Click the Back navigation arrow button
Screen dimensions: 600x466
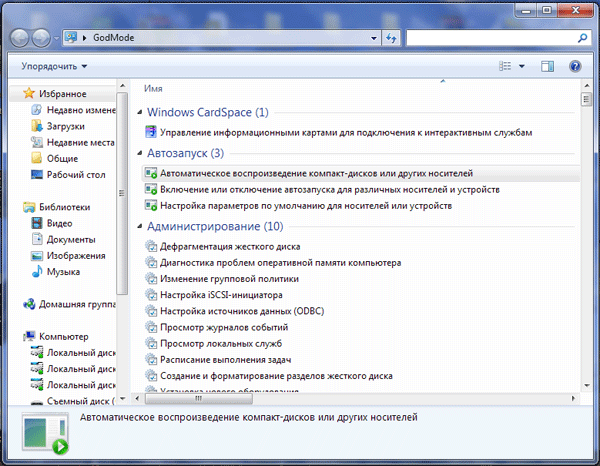[x=20, y=38]
